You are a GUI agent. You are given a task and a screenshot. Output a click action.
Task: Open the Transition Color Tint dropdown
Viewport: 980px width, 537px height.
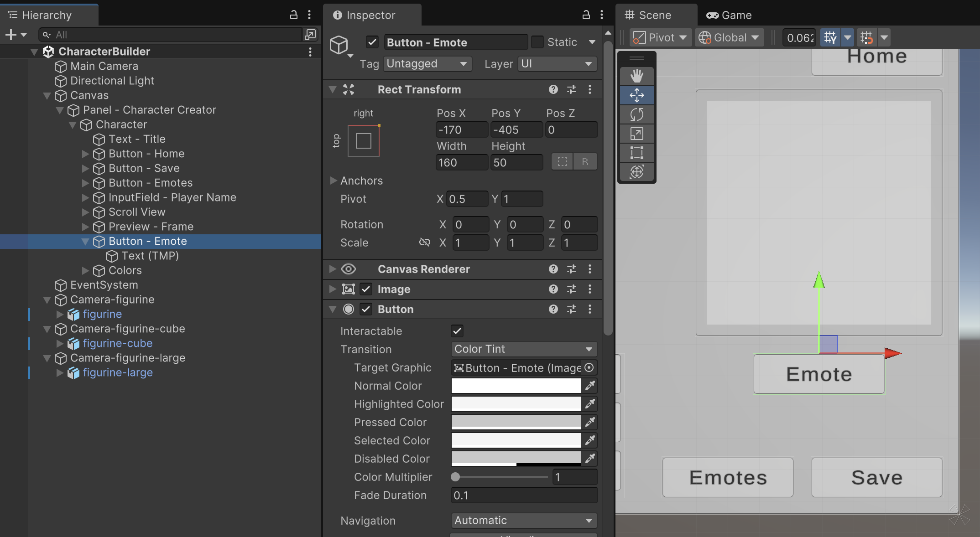coord(523,349)
